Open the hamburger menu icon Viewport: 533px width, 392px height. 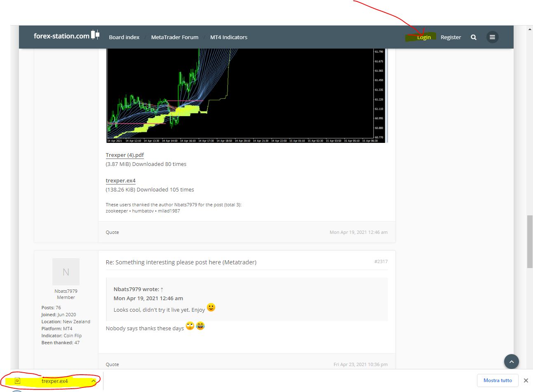tap(492, 37)
